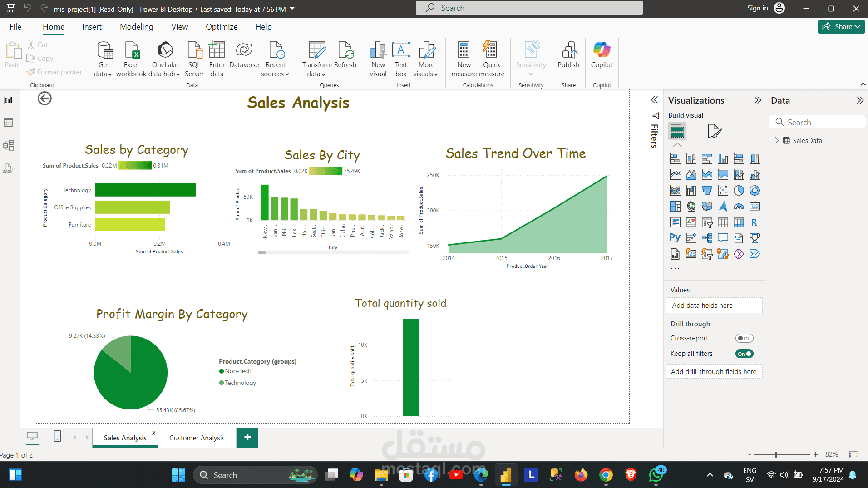Pick the KPI visual icon
The width and height of the screenshot is (868, 488).
[691, 222]
